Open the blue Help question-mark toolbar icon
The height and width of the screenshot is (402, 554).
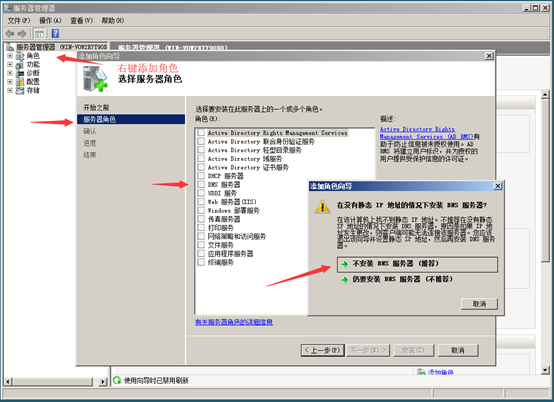(x=55, y=34)
